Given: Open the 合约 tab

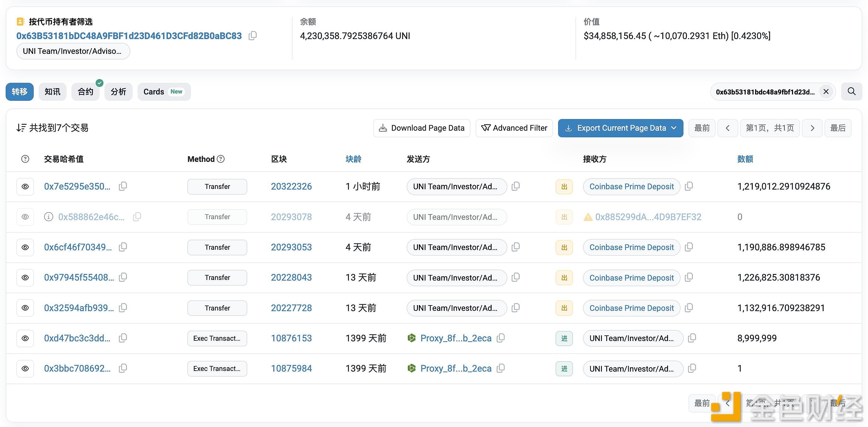Looking at the screenshot, I should [x=85, y=92].
